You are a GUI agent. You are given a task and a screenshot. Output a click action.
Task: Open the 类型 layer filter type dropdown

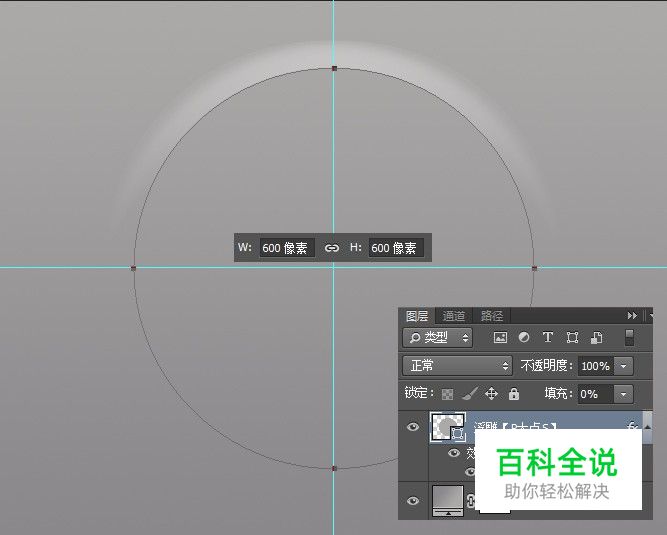point(437,338)
